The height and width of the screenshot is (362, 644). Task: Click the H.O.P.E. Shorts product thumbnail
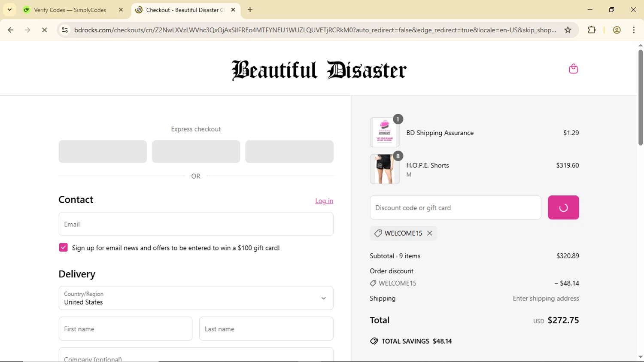pyautogui.click(x=385, y=169)
